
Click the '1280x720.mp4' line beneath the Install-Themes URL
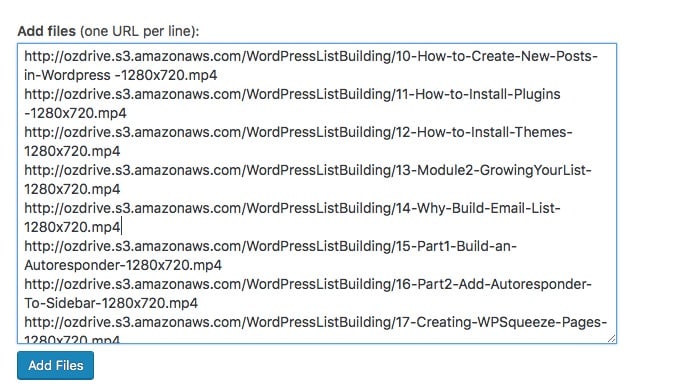click(72, 151)
